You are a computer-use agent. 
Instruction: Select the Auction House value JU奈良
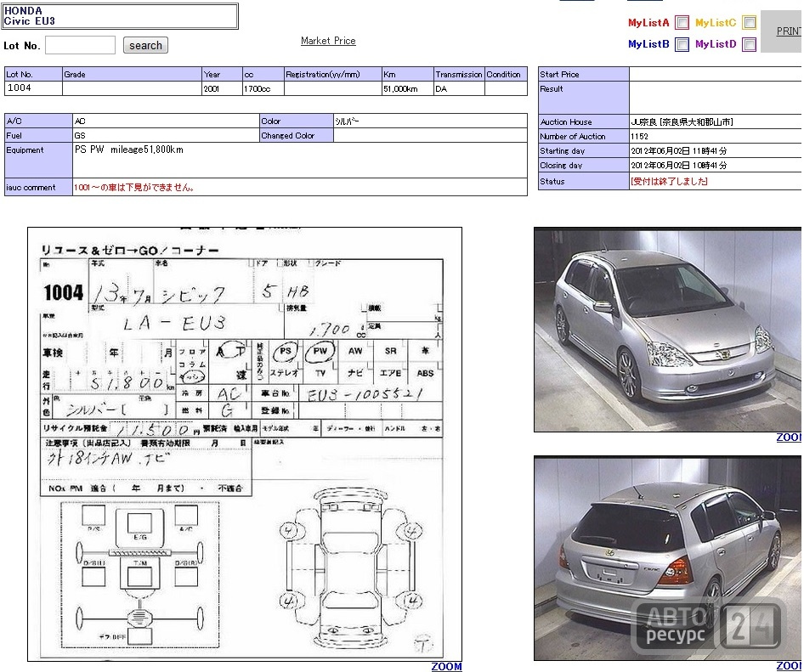click(x=682, y=122)
